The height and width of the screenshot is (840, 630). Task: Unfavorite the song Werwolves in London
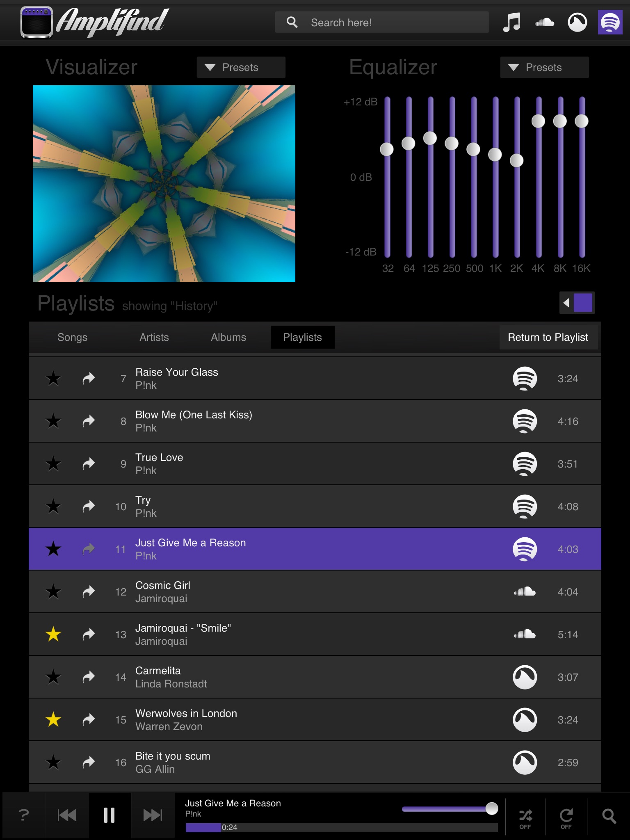tap(53, 719)
